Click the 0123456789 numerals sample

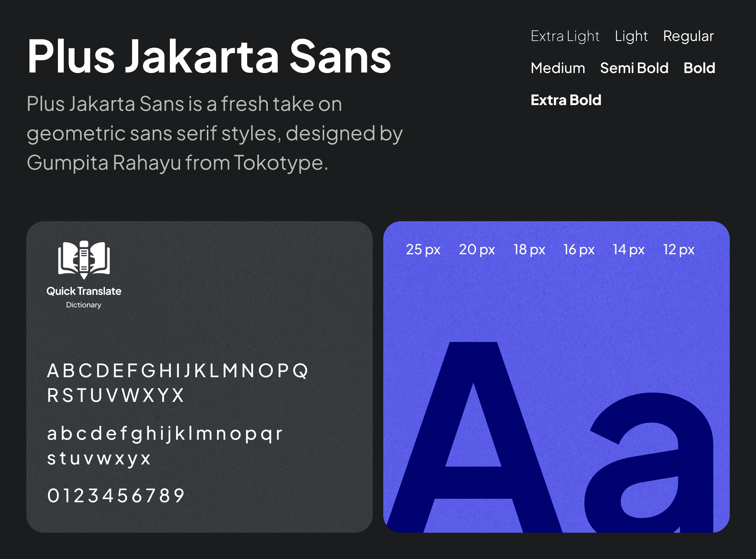coord(116,496)
